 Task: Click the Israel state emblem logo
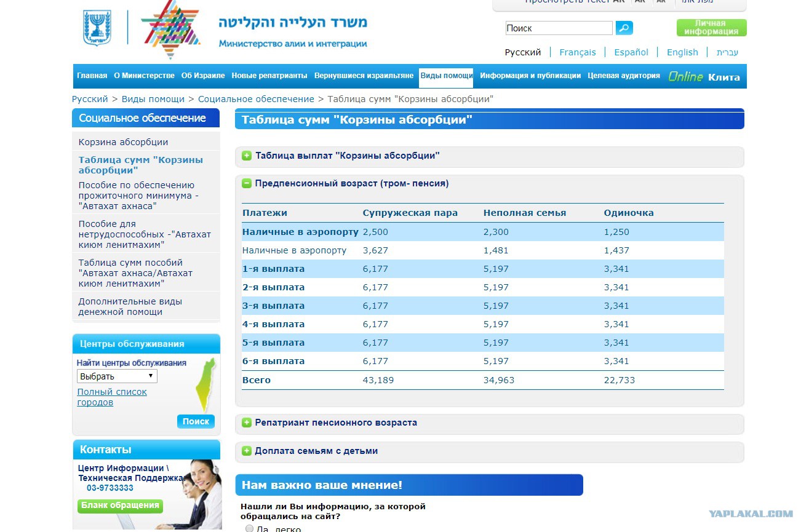click(97, 28)
